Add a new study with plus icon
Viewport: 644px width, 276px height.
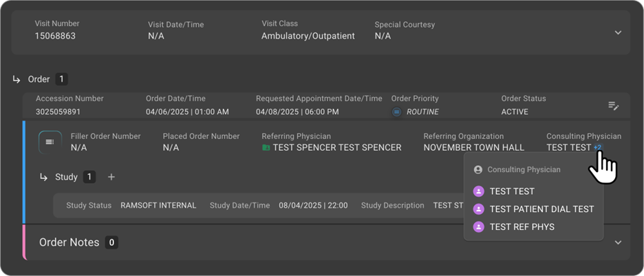111,177
